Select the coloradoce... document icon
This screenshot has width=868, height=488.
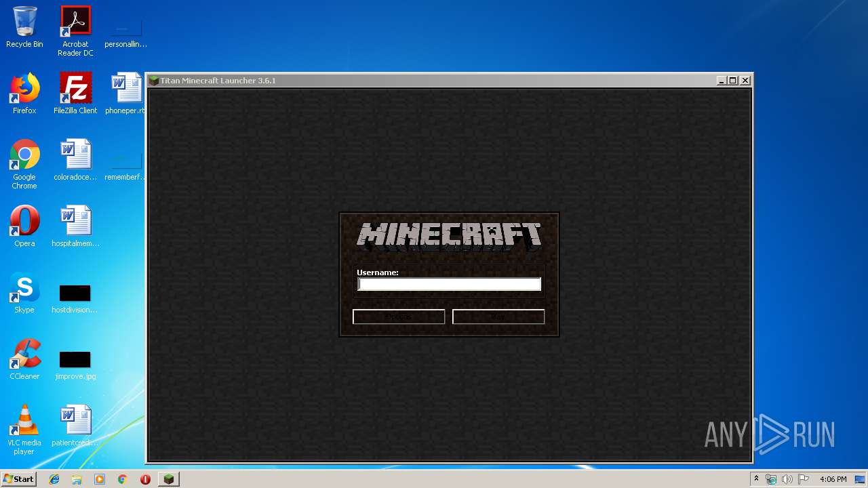[75, 160]
